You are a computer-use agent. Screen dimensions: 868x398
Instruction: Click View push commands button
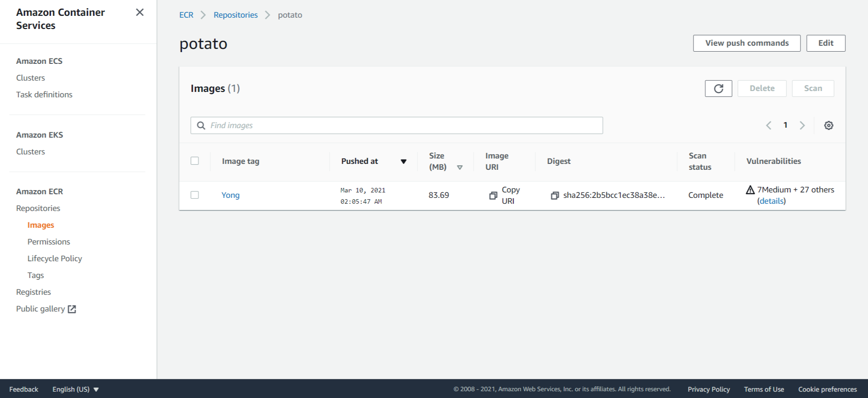click(747, 43)
